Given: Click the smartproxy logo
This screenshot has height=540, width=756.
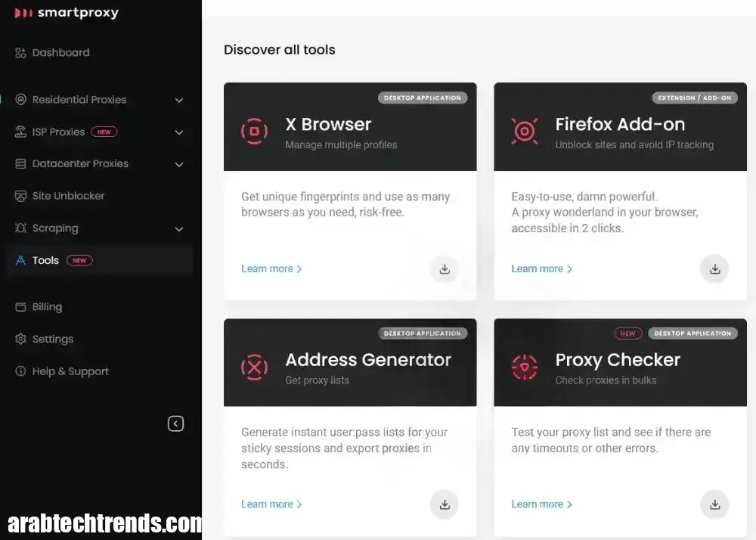Looking at the screenshot, I should 67,13.
